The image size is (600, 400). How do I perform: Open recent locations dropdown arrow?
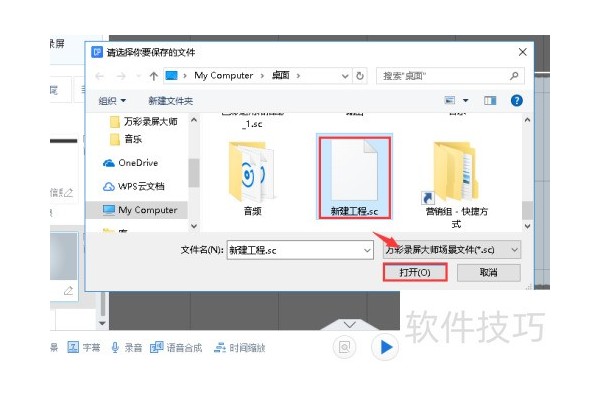[x=139, y=76]
